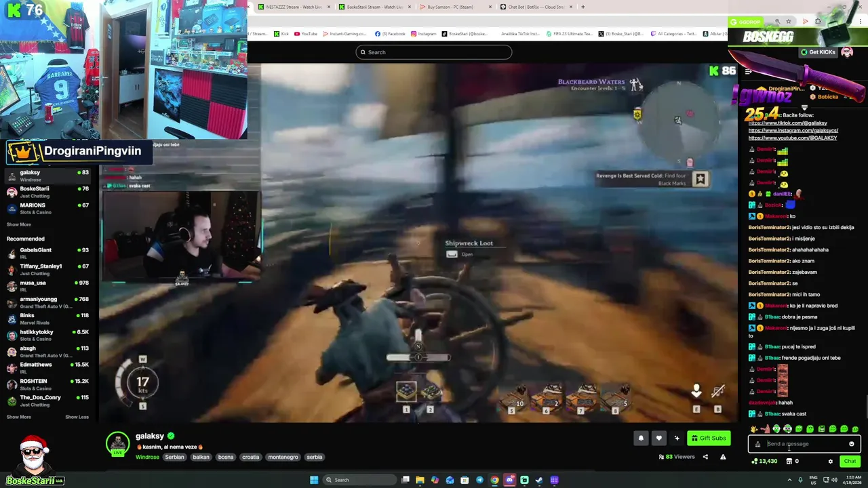Open recommended channel Tiffany_Stanley1

[x=47, y=270]
